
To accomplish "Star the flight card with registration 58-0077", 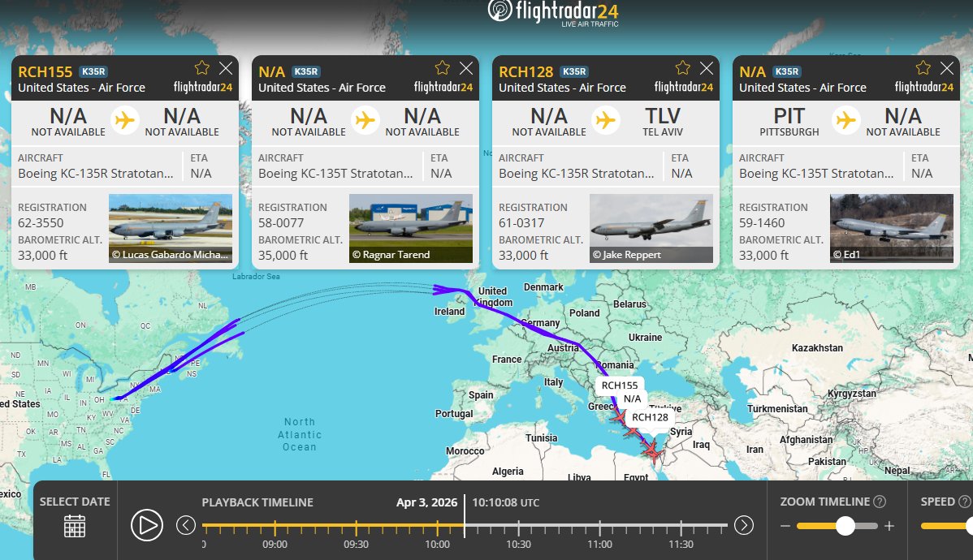I will click(442, 67).
